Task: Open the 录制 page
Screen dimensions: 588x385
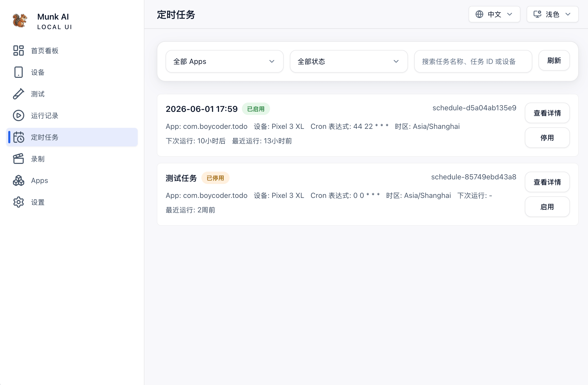Action: 72,159
